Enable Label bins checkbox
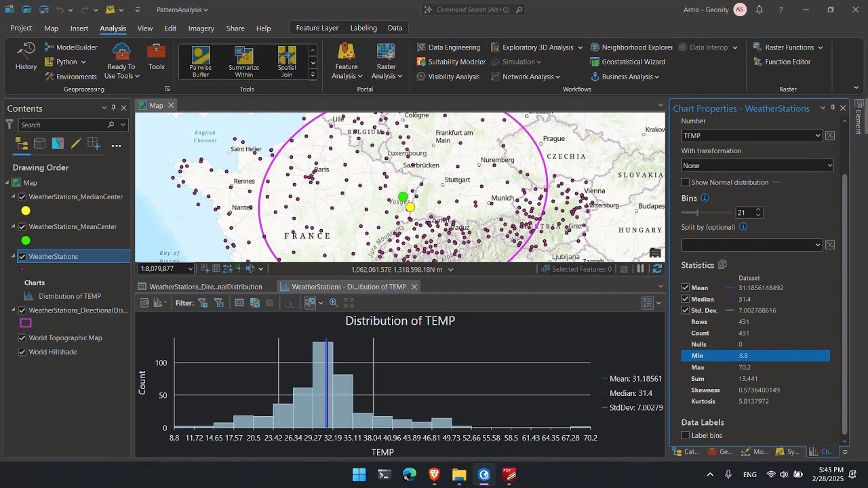 tap(685, 436)
